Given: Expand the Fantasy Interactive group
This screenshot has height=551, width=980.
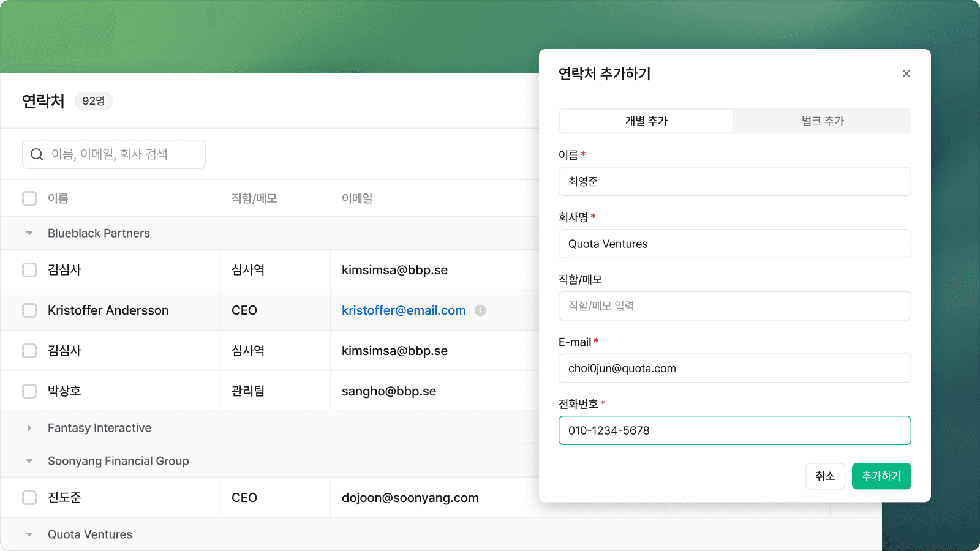Looking at the screenshot, I should 29,427.
